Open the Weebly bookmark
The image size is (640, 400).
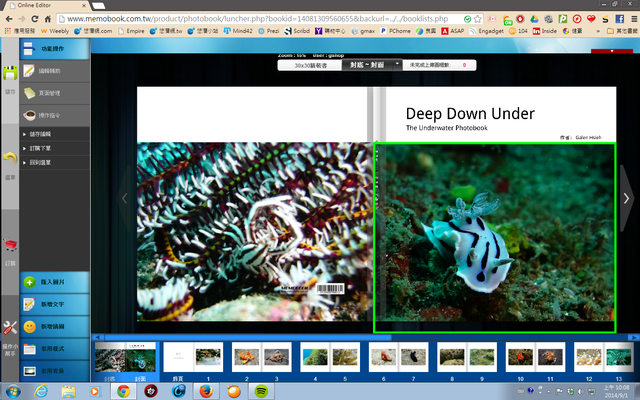tap(55, 31)
